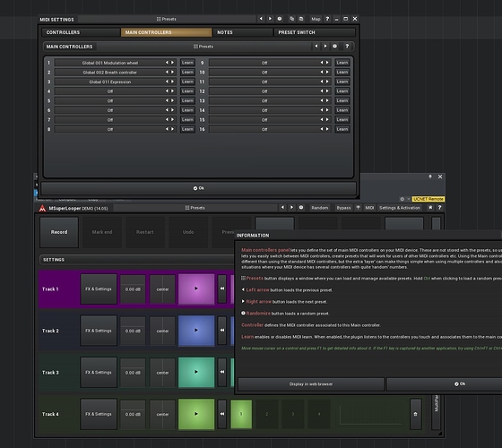Open Presets in Main Controllers panel
Screen dimensions: 502x448
click(203, 47)
